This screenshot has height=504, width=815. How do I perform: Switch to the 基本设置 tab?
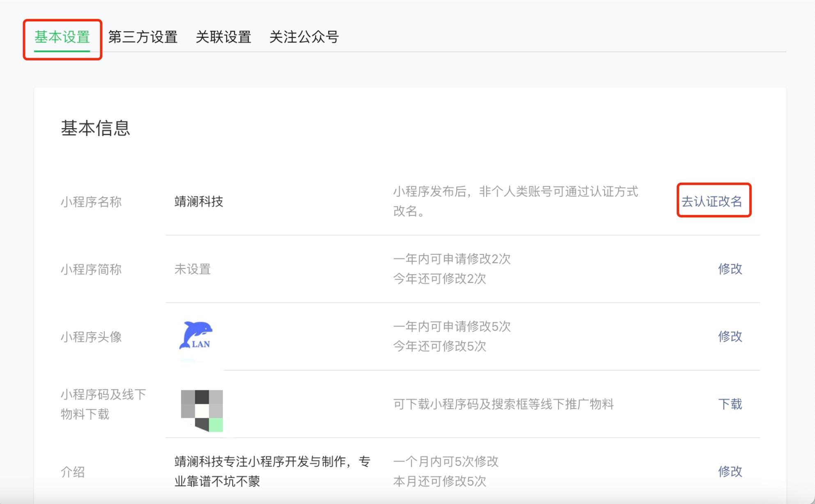click(62, 37)
